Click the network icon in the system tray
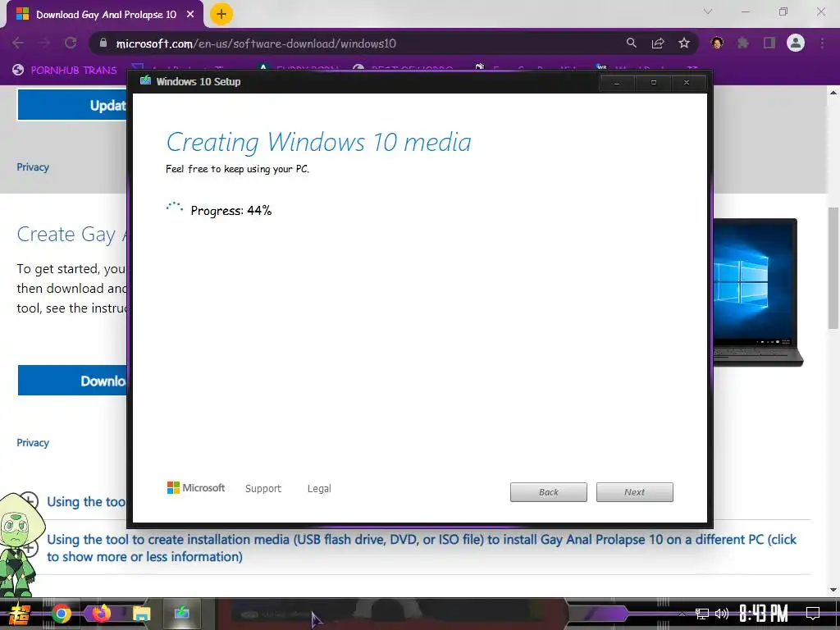This screenshot has width=840, height=630. (702, 614)
